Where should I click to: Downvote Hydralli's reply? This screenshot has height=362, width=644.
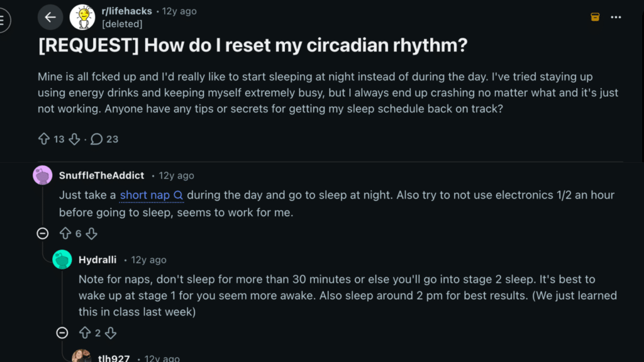click(x=110, y=333)
